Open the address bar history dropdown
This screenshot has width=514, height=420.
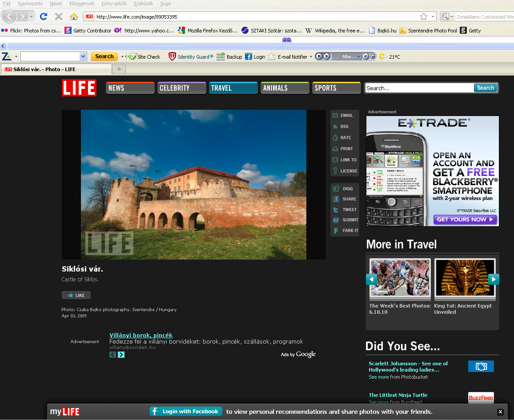[x=433, y=17]
